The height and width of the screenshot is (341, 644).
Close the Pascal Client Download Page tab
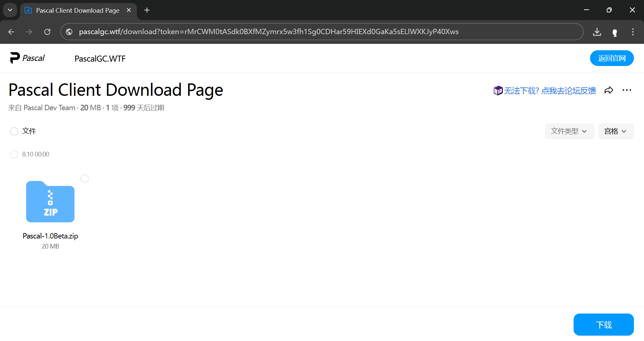(129, 10)
